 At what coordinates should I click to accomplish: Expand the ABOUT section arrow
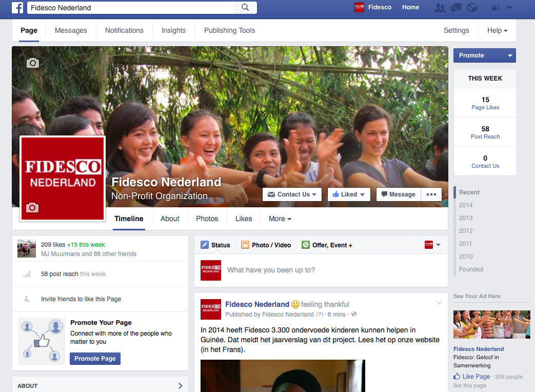click(181, 386)
